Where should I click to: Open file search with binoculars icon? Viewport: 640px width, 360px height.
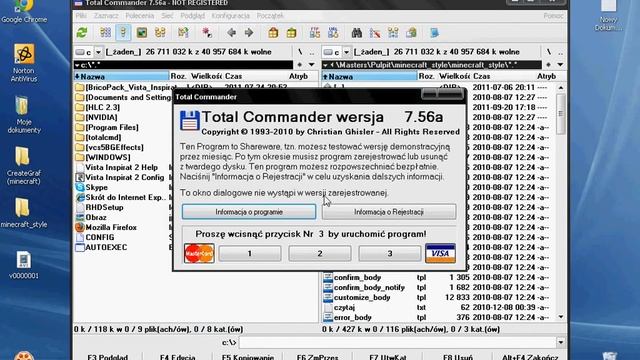pyautogui.click(x=357, y=33)
